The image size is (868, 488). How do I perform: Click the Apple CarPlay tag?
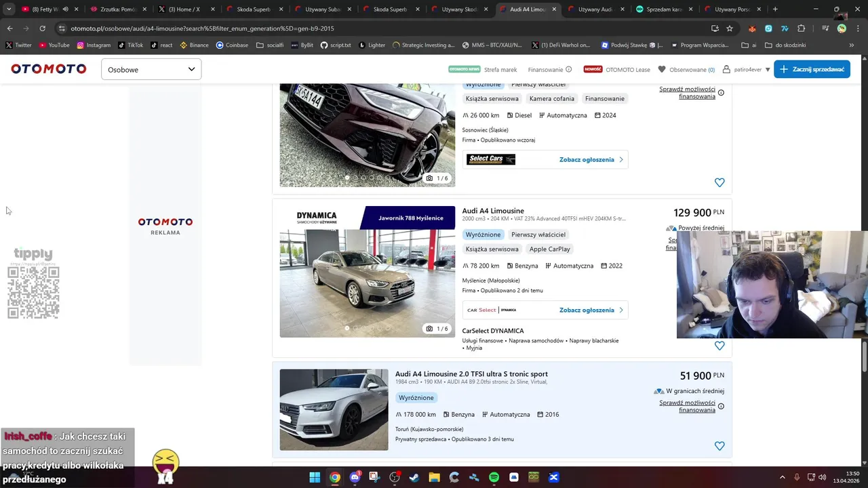tap(549, 249)
